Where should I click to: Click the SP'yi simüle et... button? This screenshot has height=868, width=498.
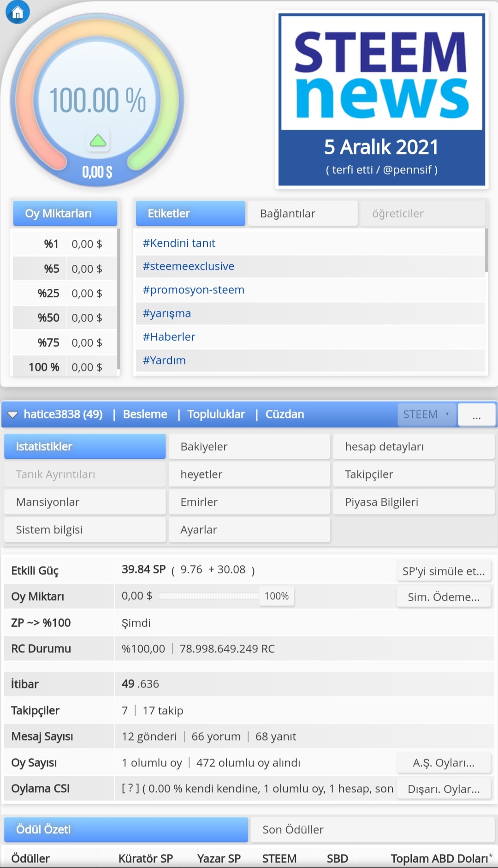point(444,571)
